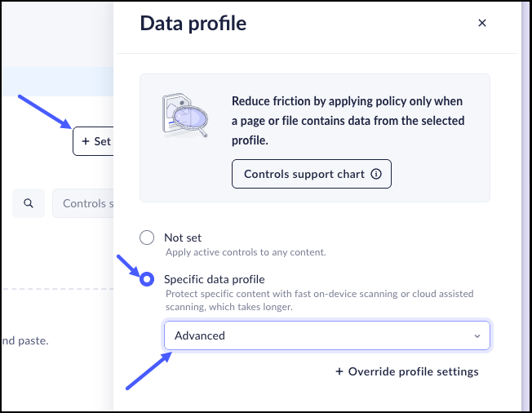Image resolution: width=532 pixels, height=413 pixels.
Task: Open the Advanced data profile dropdown
Action: pyautogui.click(x=326, y=335)
